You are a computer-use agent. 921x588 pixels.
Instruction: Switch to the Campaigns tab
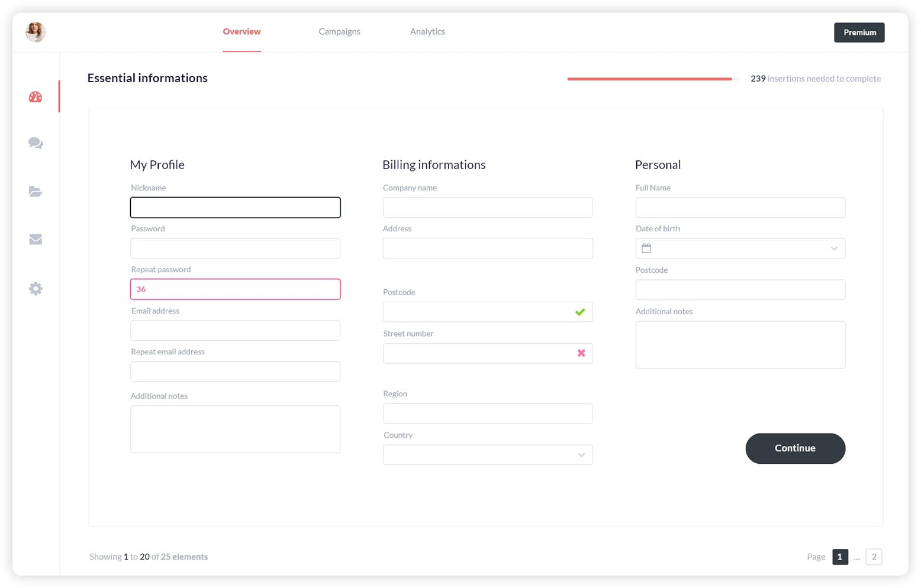339,32
